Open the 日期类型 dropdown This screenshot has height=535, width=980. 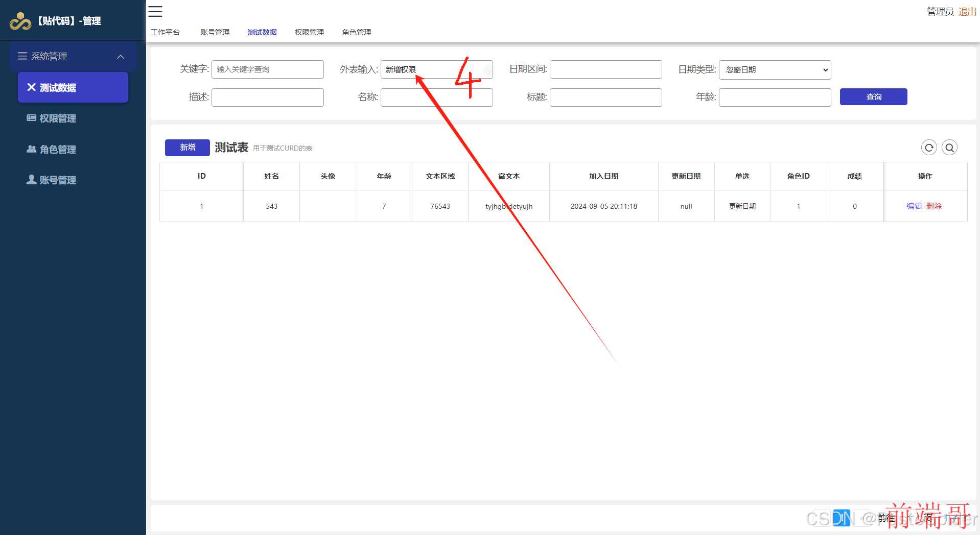pyautogui.click(x=775, y=70)
